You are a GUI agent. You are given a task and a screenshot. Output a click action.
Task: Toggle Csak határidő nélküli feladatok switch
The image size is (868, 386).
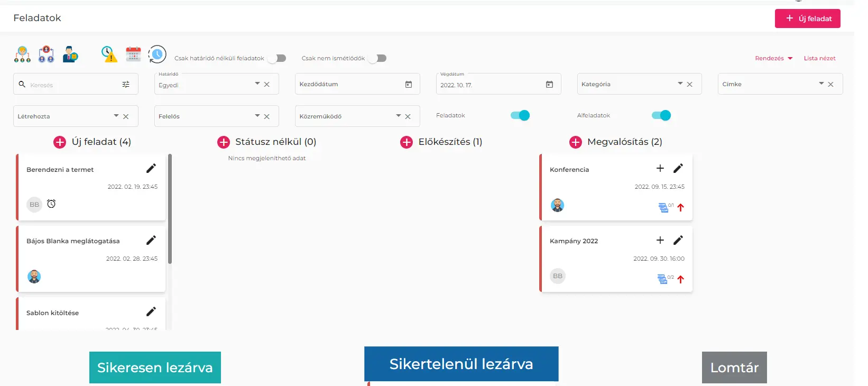pos(277,58)
